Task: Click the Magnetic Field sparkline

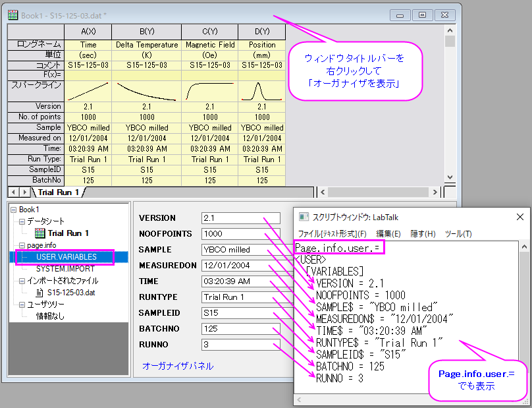Action: (209, 91)
